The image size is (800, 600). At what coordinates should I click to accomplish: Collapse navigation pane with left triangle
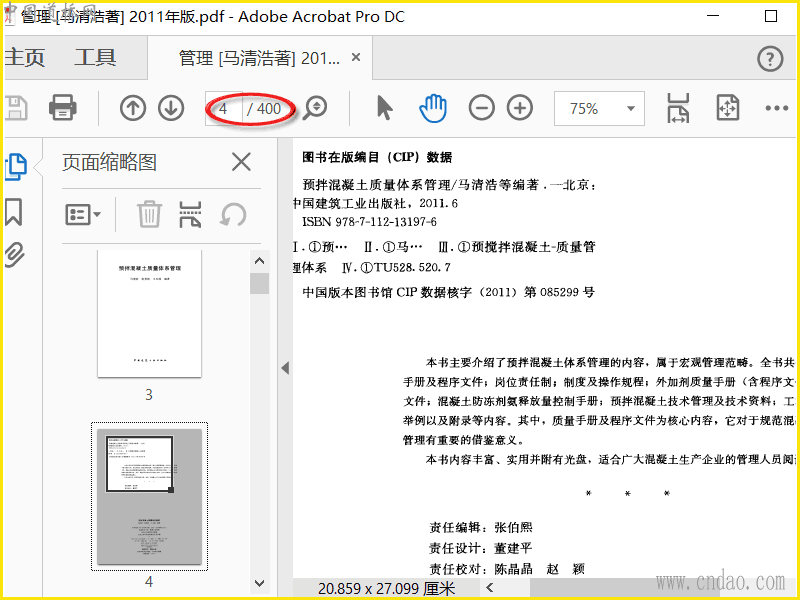(285, 368)
